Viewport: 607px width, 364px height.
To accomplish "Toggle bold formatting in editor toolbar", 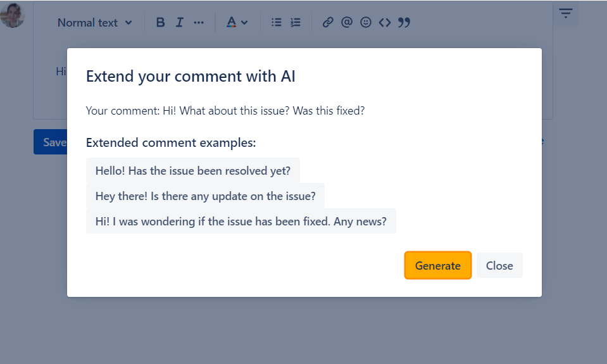I will click(x=160, y=22).
